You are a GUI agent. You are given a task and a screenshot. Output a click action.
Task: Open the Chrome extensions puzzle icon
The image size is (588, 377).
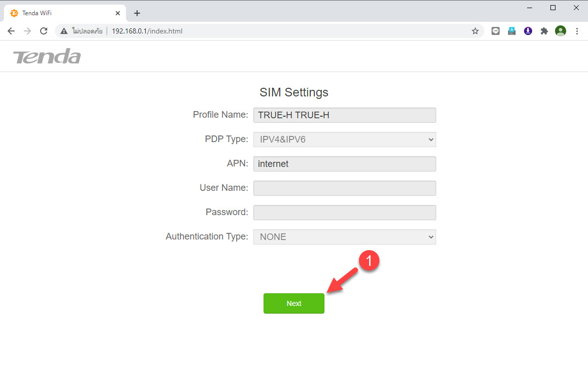544,31
